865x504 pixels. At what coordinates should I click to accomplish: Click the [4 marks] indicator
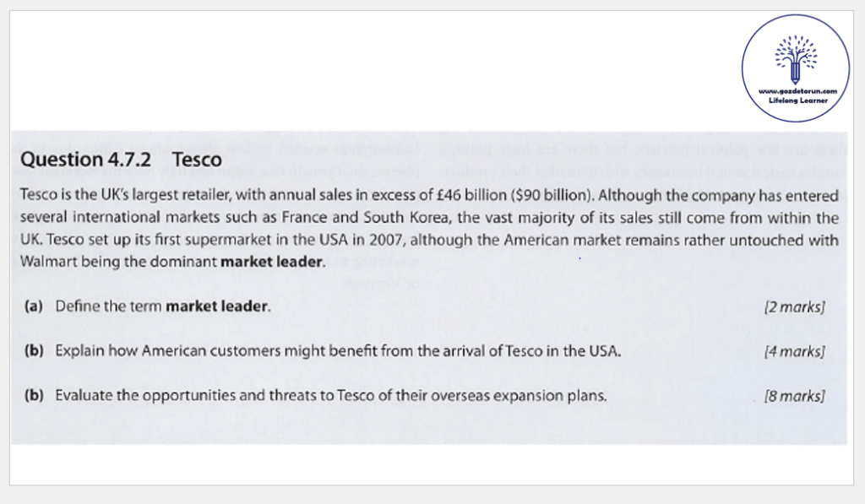coord(793,351)
